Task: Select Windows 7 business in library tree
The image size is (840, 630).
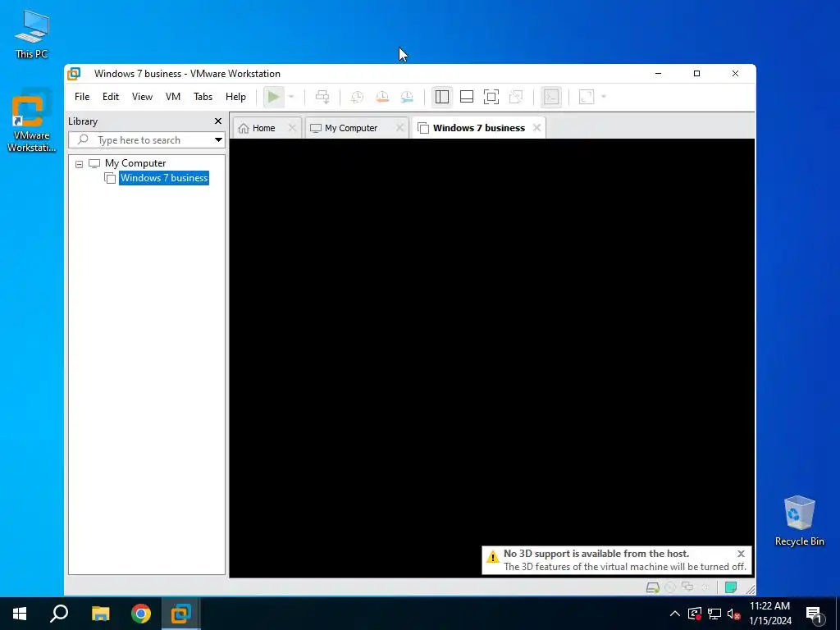Action: 164,178
